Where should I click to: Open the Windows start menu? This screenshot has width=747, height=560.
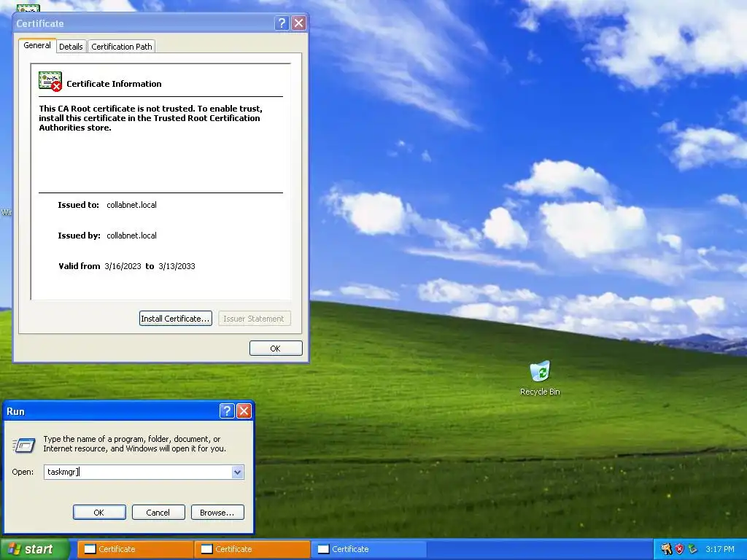(35, 549)
